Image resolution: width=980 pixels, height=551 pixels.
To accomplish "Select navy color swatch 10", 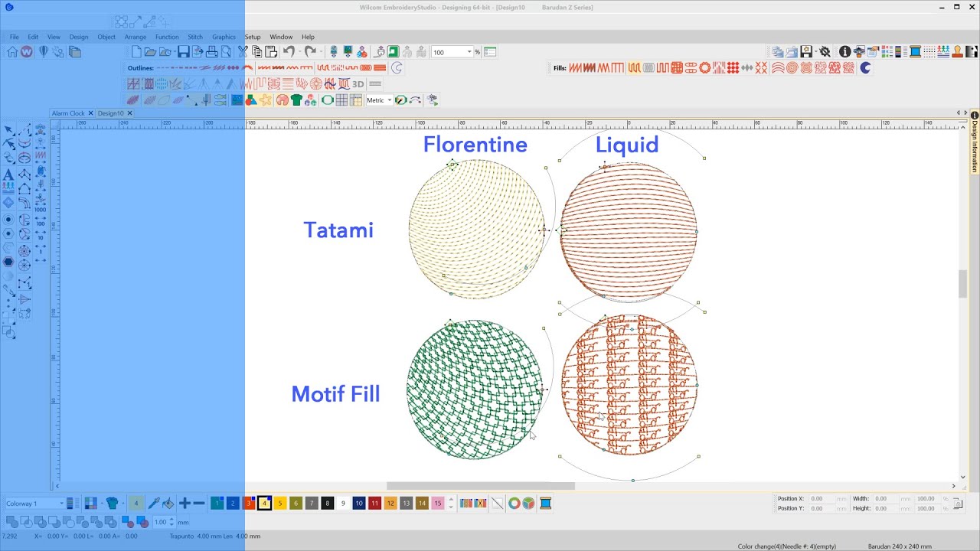I will [x=359, y=503].
